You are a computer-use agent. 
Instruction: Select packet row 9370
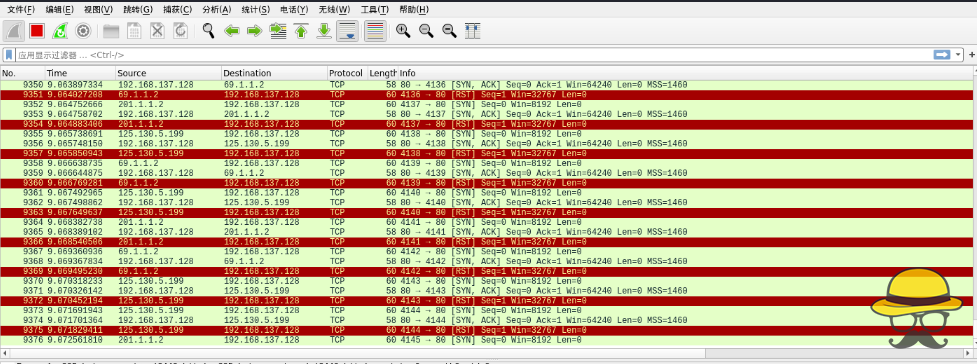point(487,281)
